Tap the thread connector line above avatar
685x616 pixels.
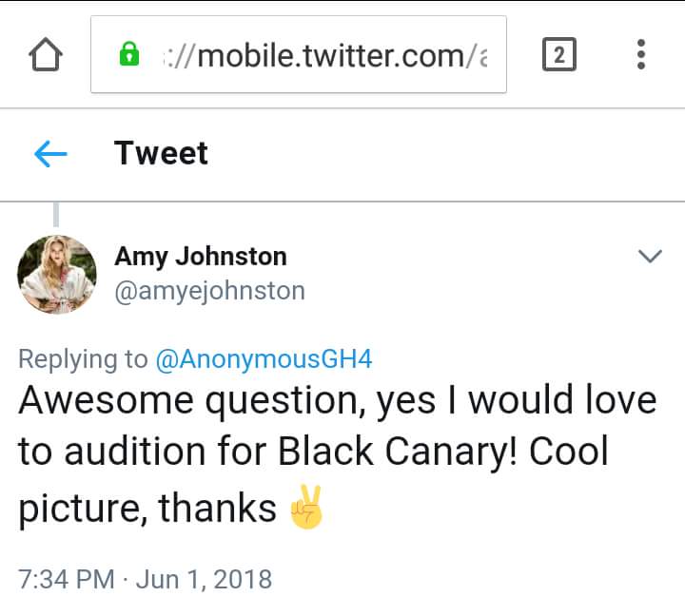(x=56, y=215)
